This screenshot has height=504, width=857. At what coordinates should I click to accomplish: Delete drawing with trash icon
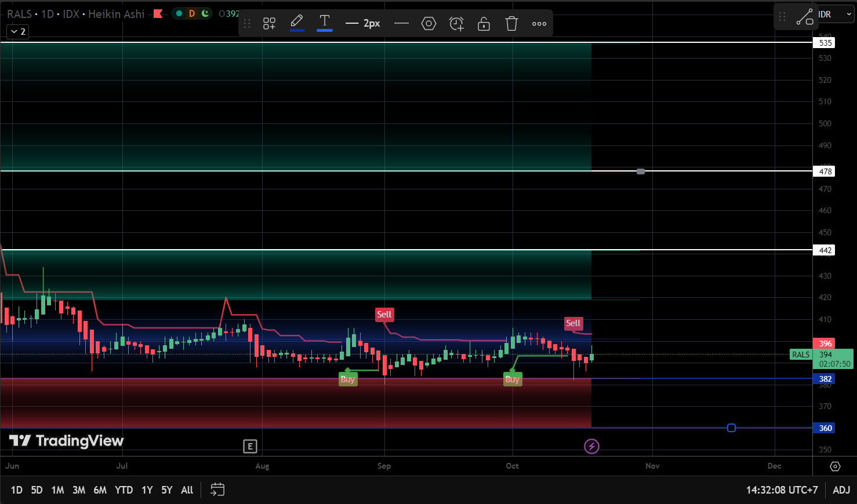click(x=511, y=24)
